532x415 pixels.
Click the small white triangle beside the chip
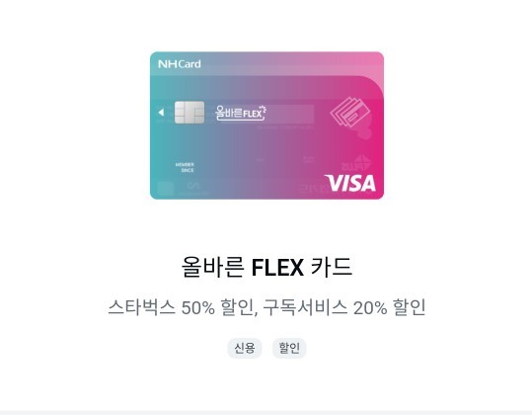point(161,112)
